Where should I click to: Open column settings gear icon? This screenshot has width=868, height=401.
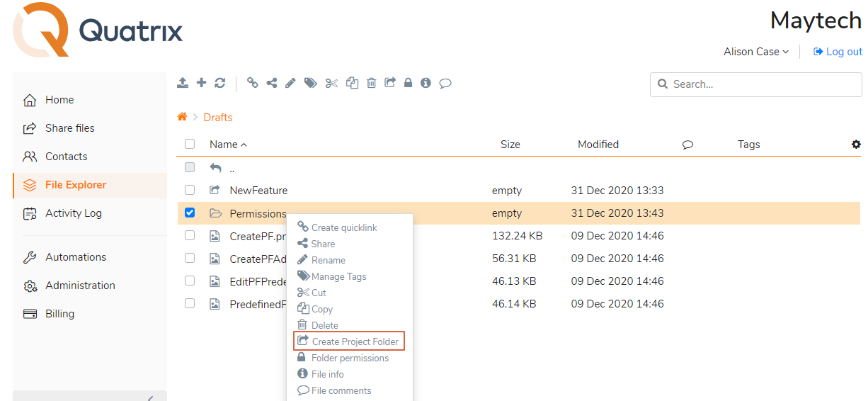tap(856, 145)
